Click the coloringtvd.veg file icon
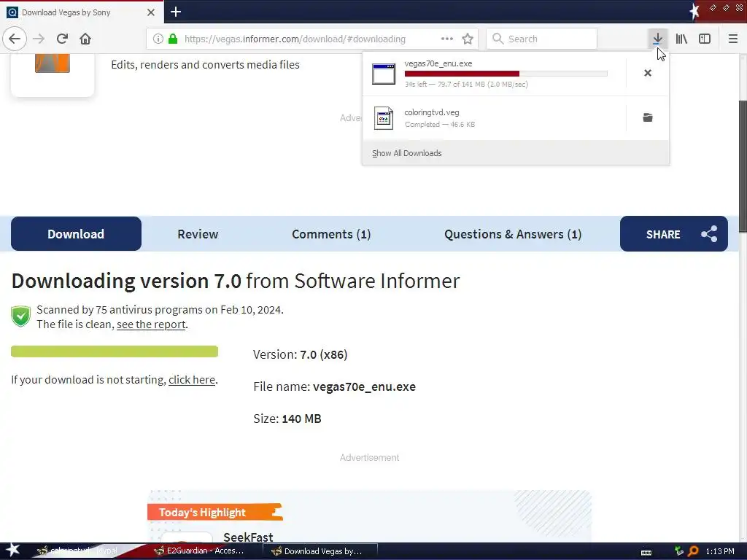Viewport: 747px width, 560px height. tap(384, 118)
